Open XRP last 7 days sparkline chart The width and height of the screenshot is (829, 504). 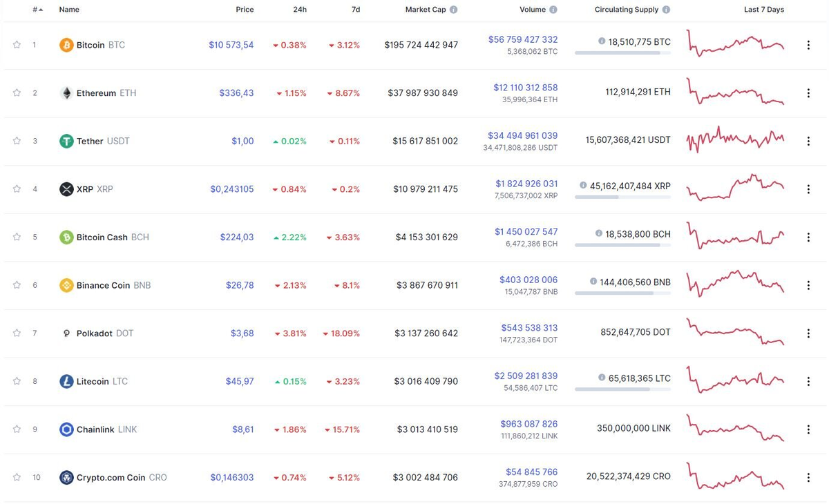[x=735, y=187]
